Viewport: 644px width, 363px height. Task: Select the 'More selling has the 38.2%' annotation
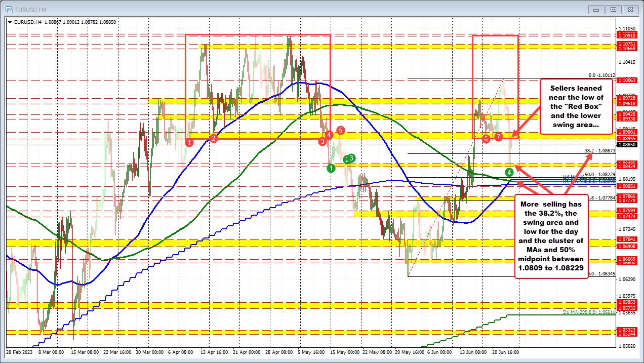pyautogui.click(x=552, y=235)
